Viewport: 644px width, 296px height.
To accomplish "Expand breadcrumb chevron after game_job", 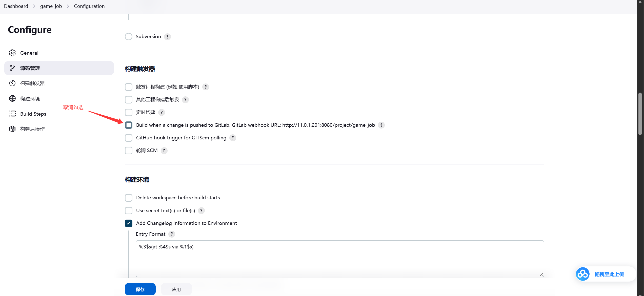I will (x=68, y=6).
